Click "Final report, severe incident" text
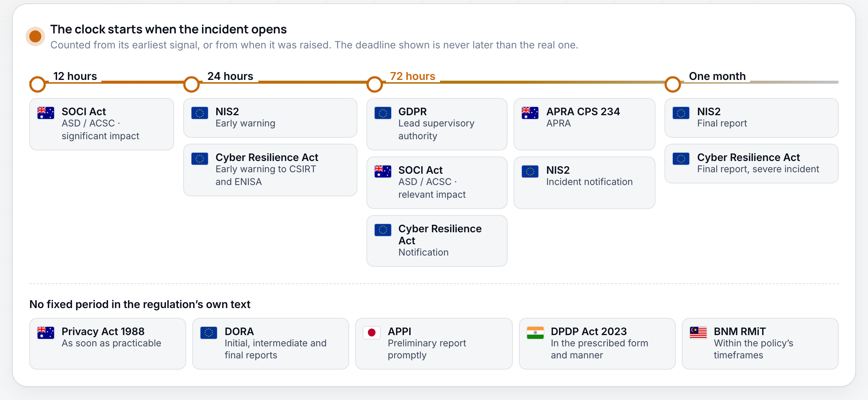The image size is (868, 400). [758, 169]
